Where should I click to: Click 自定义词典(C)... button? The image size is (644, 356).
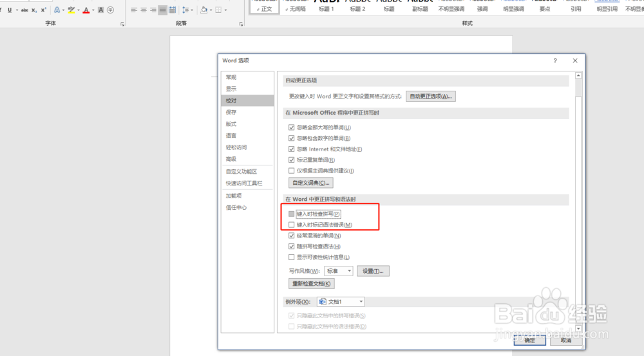pos(311,183)
